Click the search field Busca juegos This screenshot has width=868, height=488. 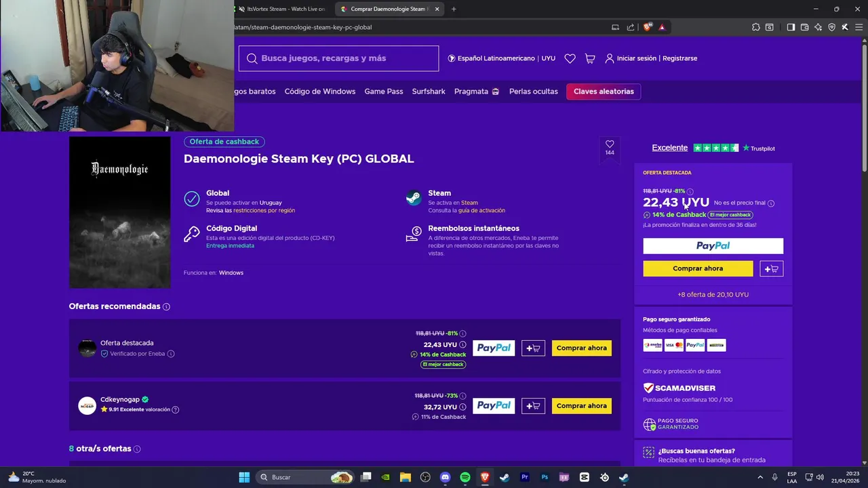pyautogui.click(x=339, y=58)
